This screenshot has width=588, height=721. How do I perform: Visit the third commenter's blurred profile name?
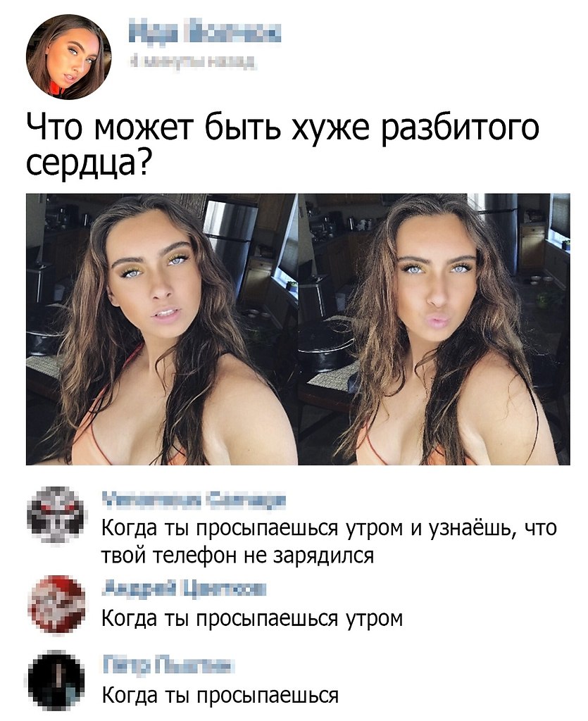pos(168,666)
